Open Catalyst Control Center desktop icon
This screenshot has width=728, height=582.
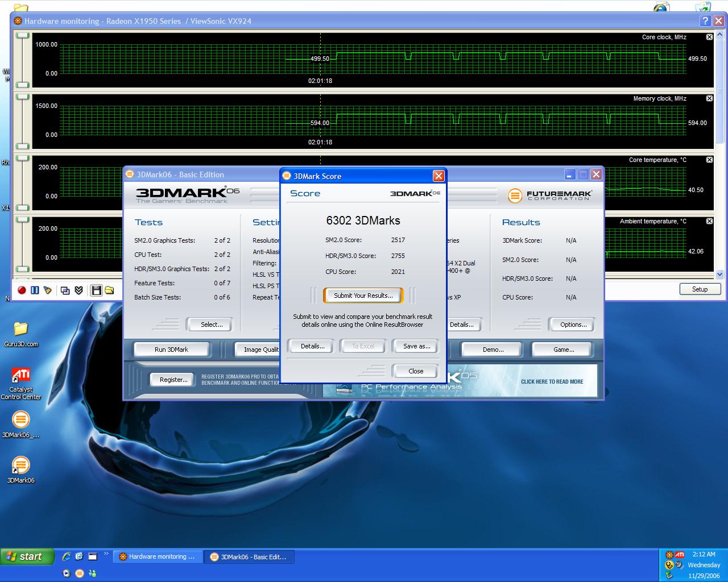click(x=21, y=384)
